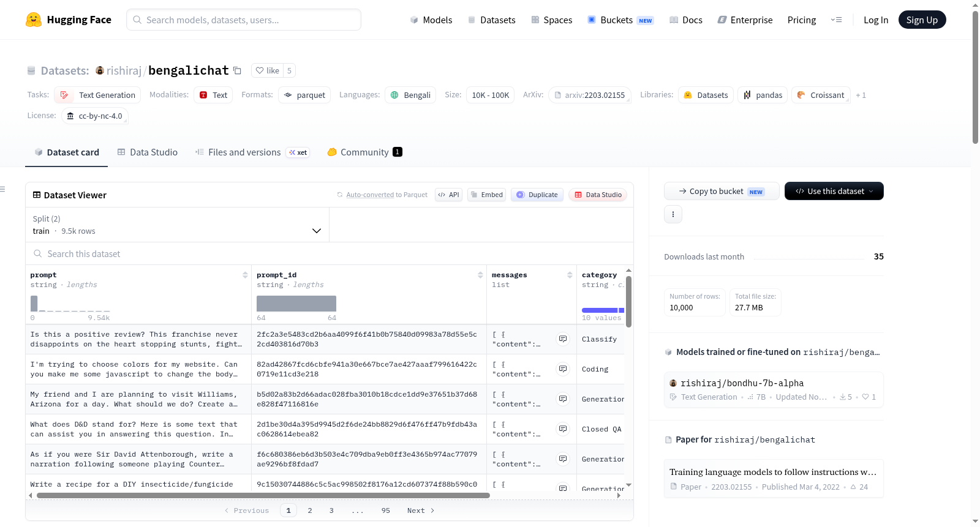Open the Files and versions tab
The height and width of the screenshot is (527, 980).
click(x=252, y=152)
